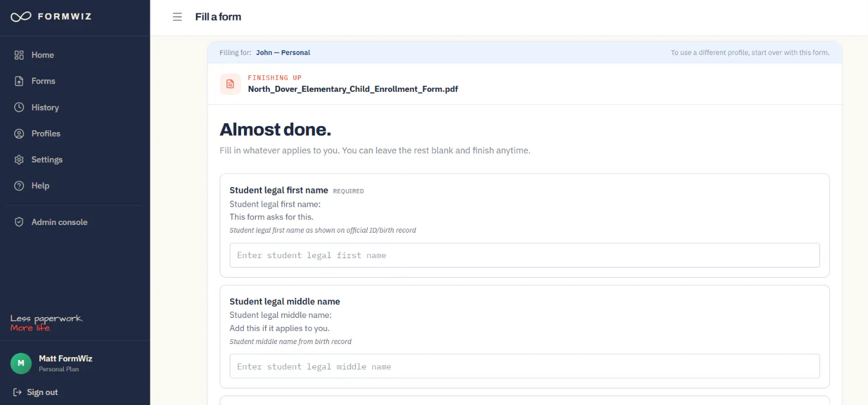
Task: Click the 'To use a different profile' note
Action: click(x=750, y=53)
